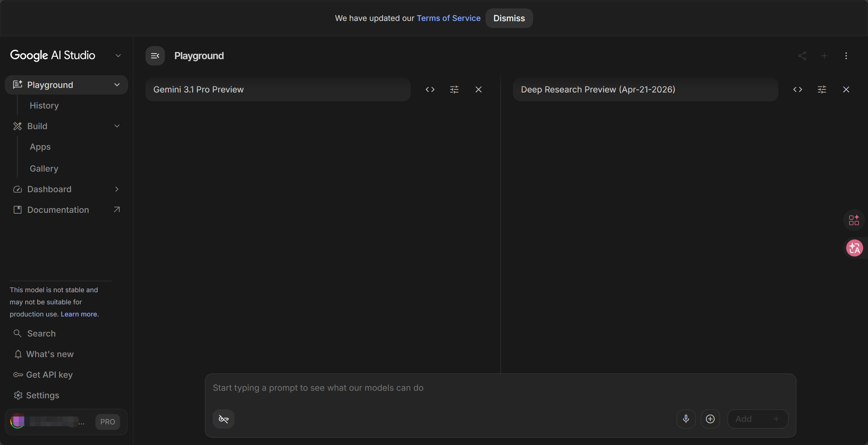
Task: Open Apps under Build
Action: pos(40,147)
